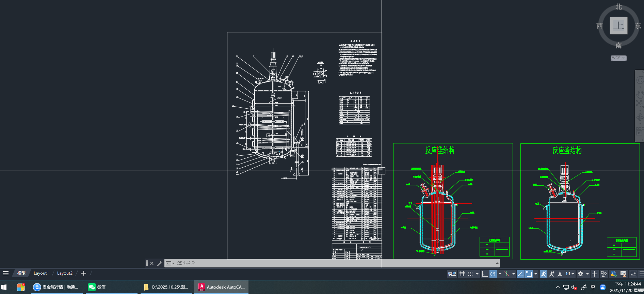Add a new layout with plus button

point(84,273)
